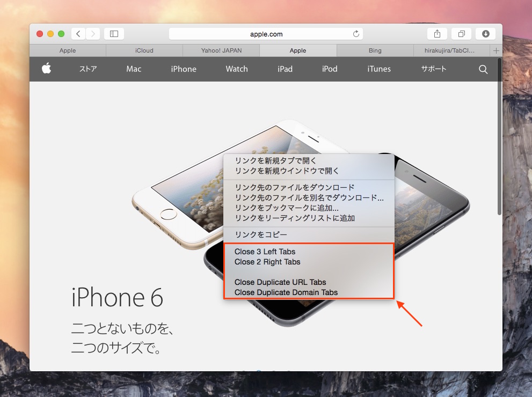Open the Downloads toolbar button
This screenshot has width=532, height=397.
[485, 34]
